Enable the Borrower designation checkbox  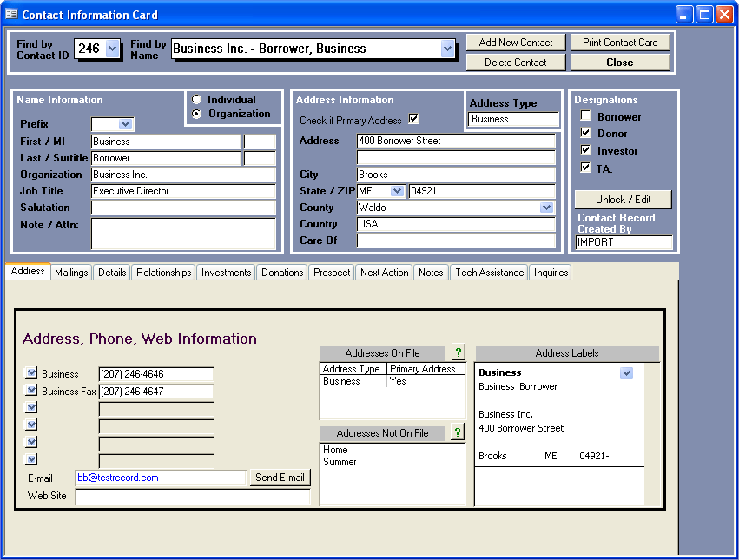586,116
